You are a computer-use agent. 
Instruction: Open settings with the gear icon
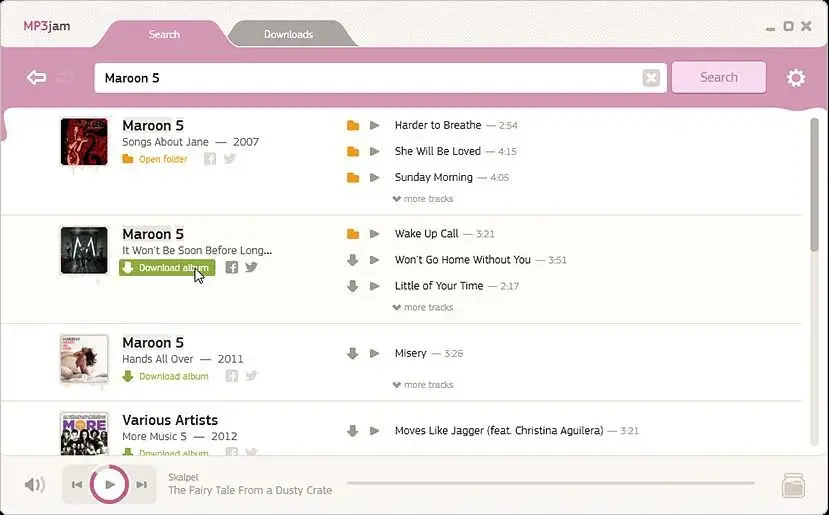tap(795, 78)
